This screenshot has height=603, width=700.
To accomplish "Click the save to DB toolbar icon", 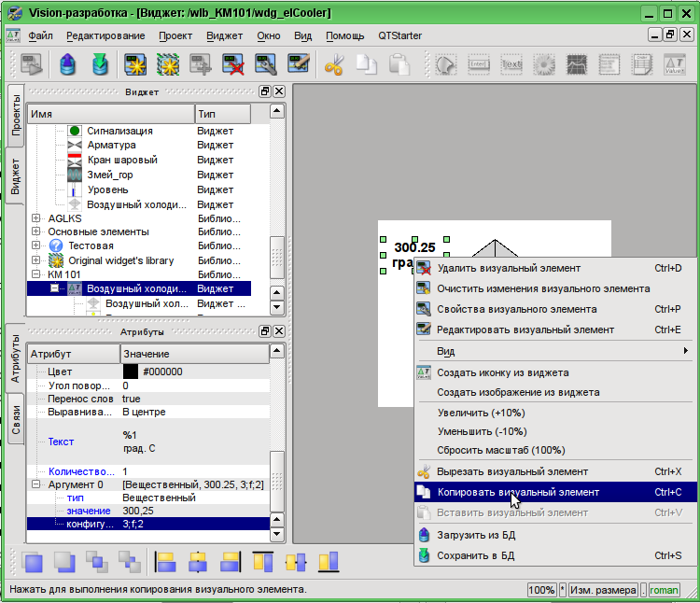I will [x=101, y=65].
